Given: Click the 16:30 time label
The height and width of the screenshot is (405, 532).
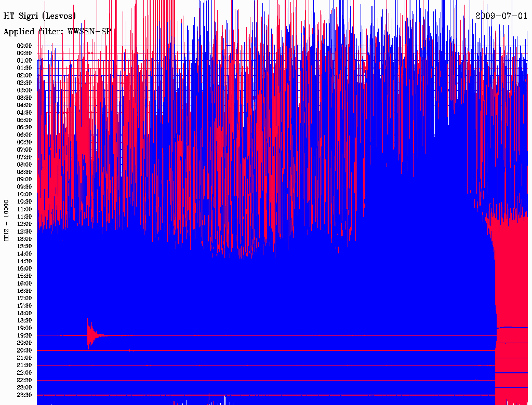Looking at the screenshot, I should (x=24, y=291).
